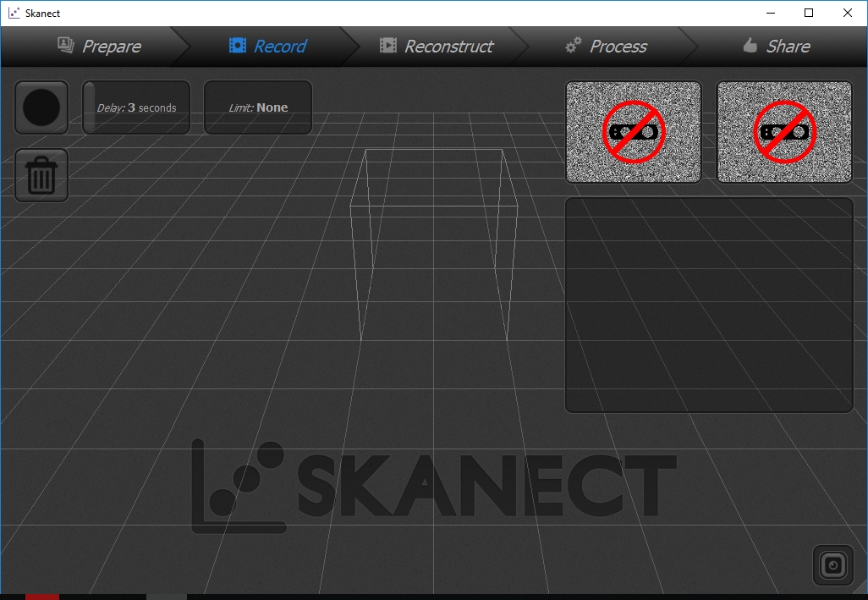
Task: Click the left no-sensor depth preview thumbnail
Action: point(634,132)
